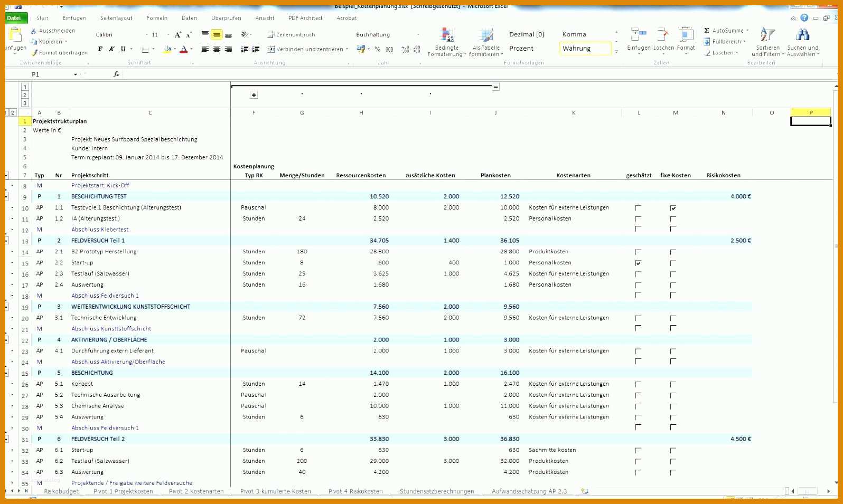This screenshot has width=843, height=504.
Task: Open Verbinden und zentrieren dropdown arrow
Action: 347,49
